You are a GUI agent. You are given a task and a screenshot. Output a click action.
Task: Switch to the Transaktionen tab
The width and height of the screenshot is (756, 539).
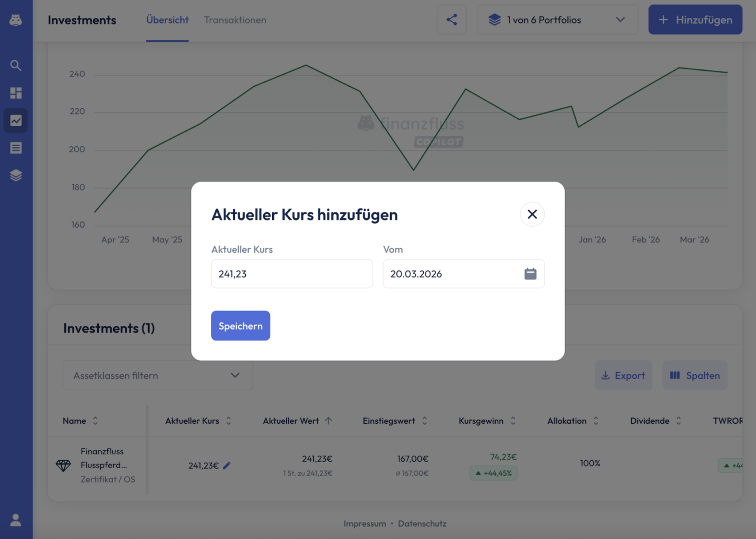pyautogui.click(x=235, y=20)
